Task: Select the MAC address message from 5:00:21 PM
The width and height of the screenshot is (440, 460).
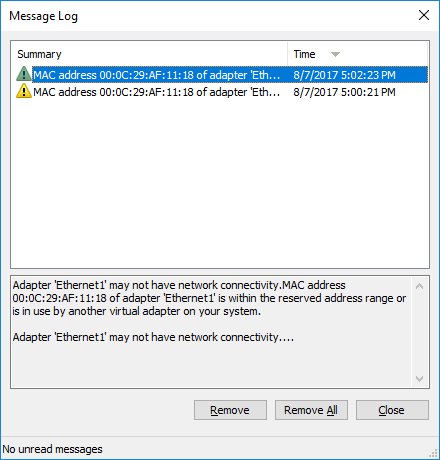Action: [x=222, y=92]
